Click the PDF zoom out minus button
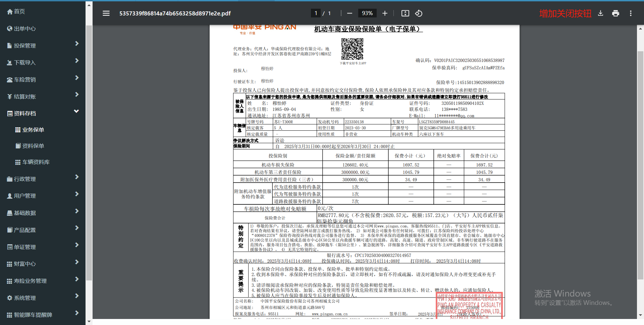Viewport: 644px width, 325px height. pyautogui.click(x=350, y=13)
